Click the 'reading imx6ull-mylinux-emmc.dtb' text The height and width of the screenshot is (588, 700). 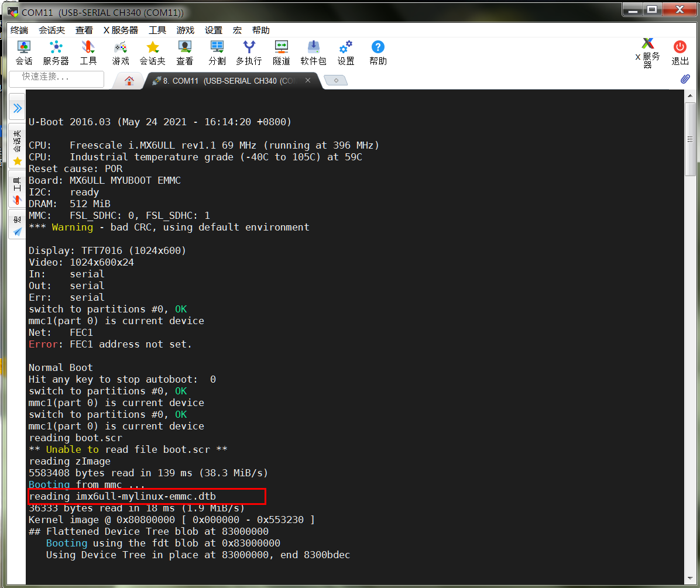click(122, 496)
